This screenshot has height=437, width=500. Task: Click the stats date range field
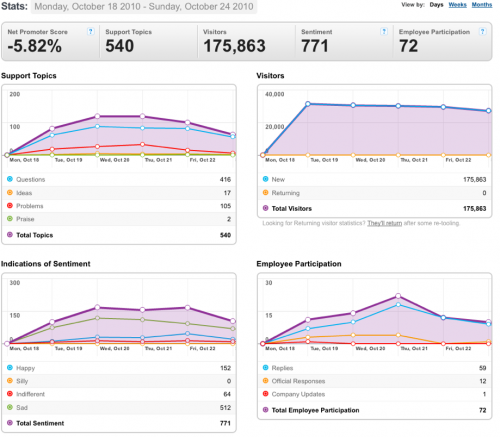pos(144,7)
